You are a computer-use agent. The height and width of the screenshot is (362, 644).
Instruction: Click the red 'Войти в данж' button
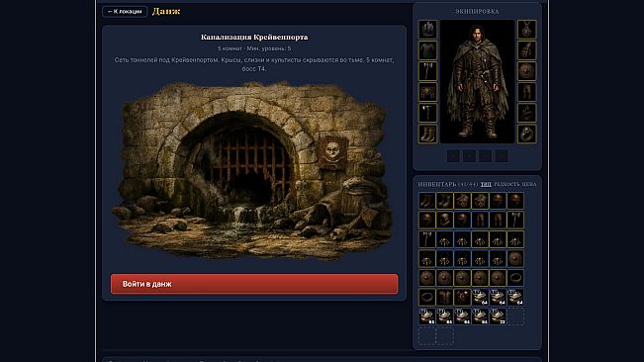[254, 284]
